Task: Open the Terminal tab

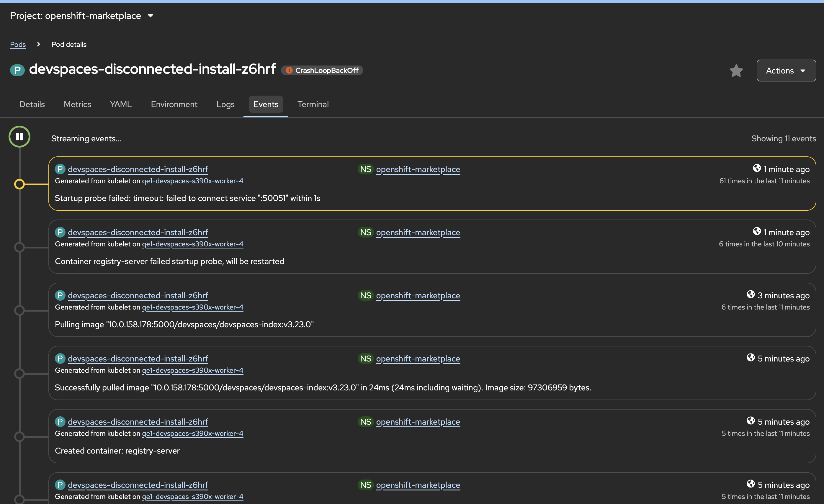Action: click(313, 104)
